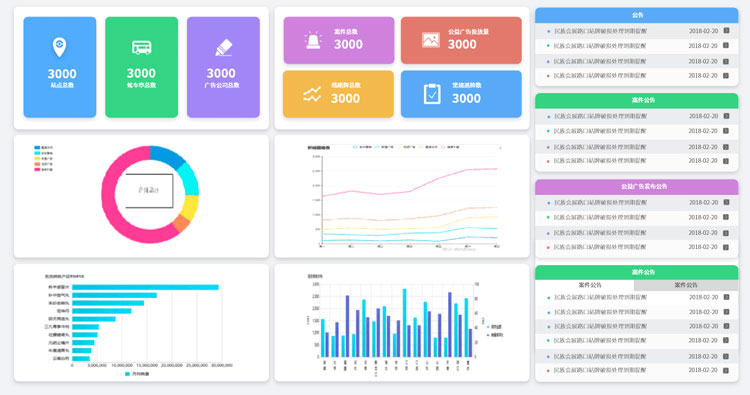
Task: Click the trend line icon on yellow card
Action: (312, 94)
